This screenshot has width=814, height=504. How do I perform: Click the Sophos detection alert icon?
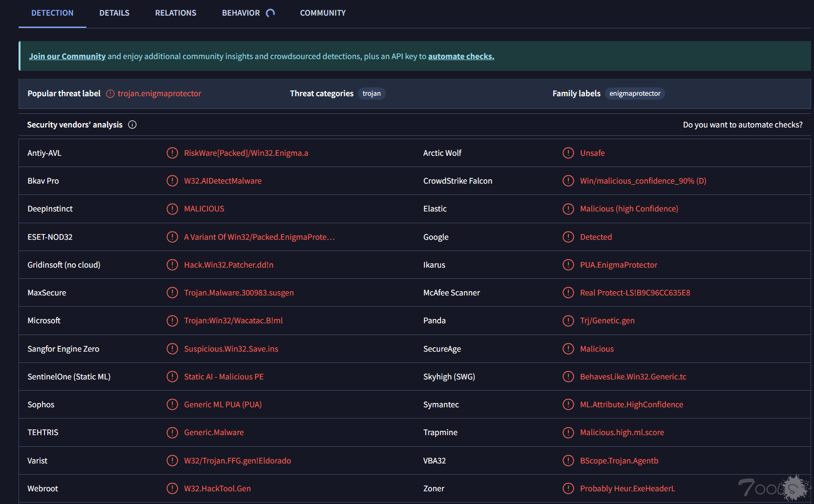(x=172, y=404)
